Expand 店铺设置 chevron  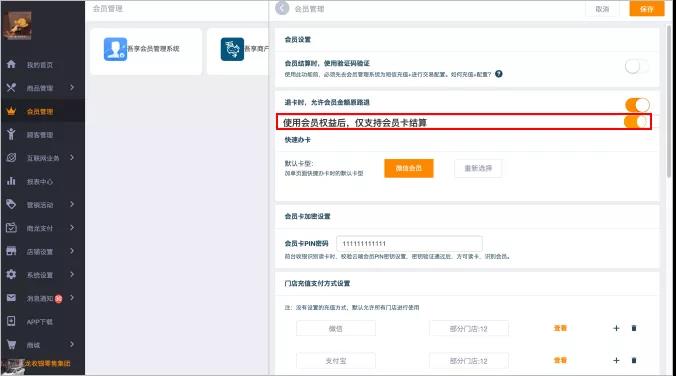click(72, 251)
